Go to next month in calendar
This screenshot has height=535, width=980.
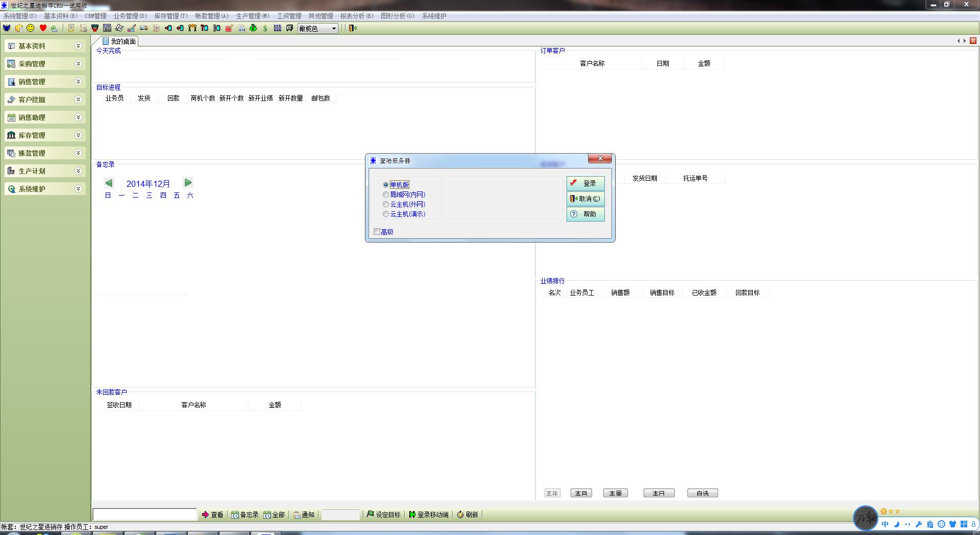click(x=188, y=182)
